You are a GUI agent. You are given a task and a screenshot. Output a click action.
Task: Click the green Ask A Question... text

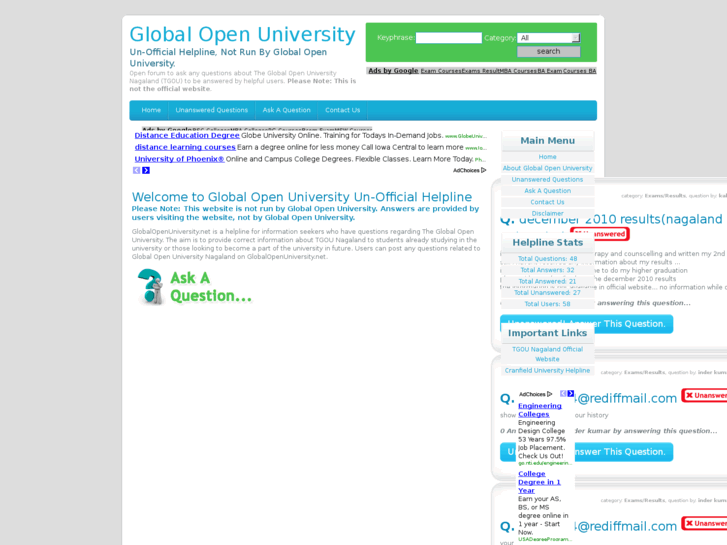[211, 287]
